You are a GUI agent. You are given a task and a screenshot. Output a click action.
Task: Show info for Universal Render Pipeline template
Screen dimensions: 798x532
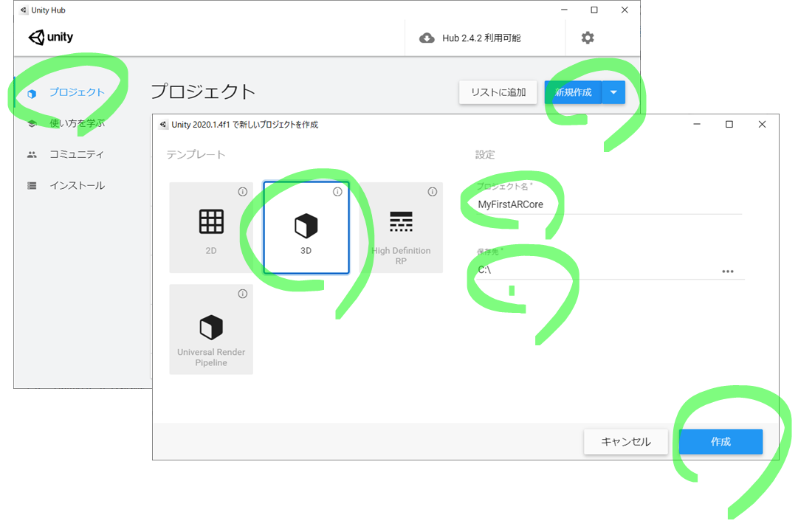[242, 294]
